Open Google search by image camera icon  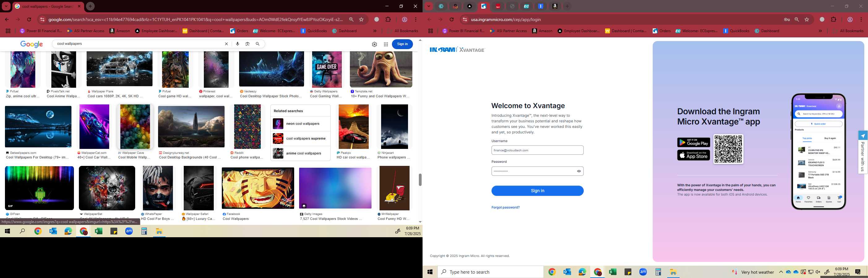(247, 44)
